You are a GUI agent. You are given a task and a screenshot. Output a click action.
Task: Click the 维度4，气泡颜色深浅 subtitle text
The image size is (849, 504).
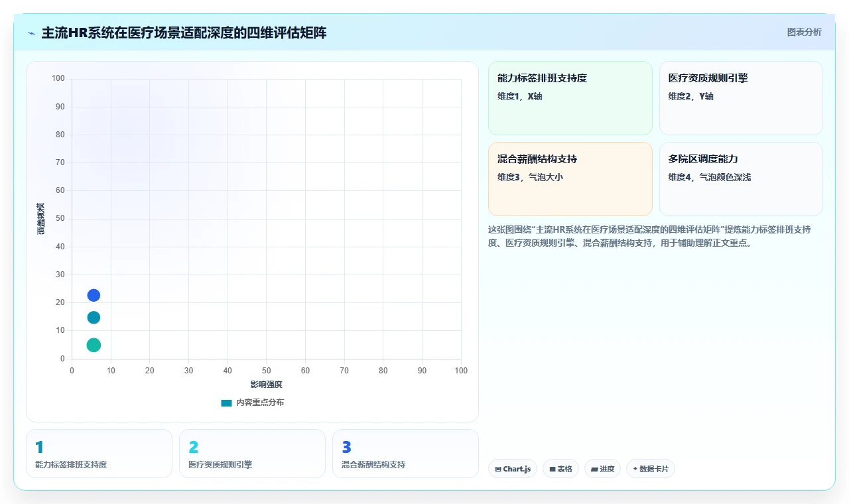[x=710, y=177]
